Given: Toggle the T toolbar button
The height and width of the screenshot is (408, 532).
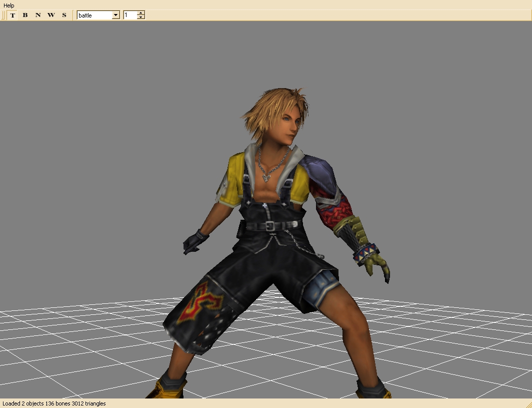Looking at the screenshot, I should pos(12,16).
